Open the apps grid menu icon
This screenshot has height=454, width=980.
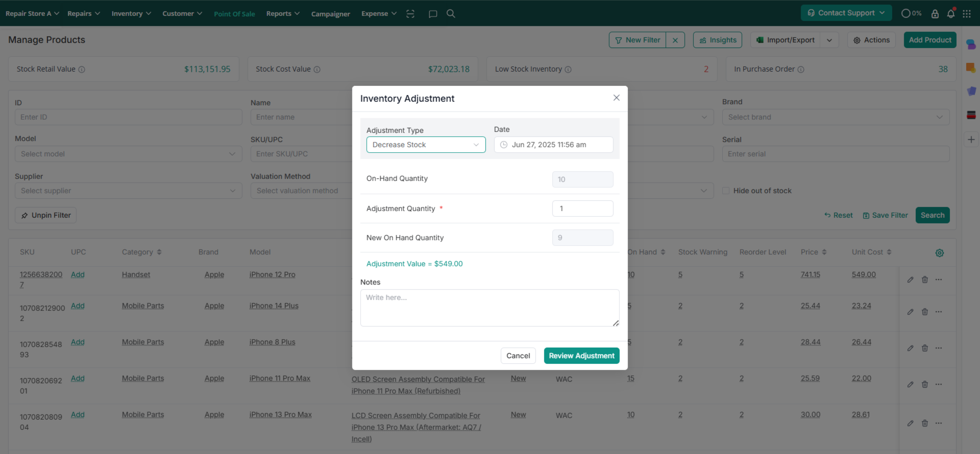[x=967, y=14]
